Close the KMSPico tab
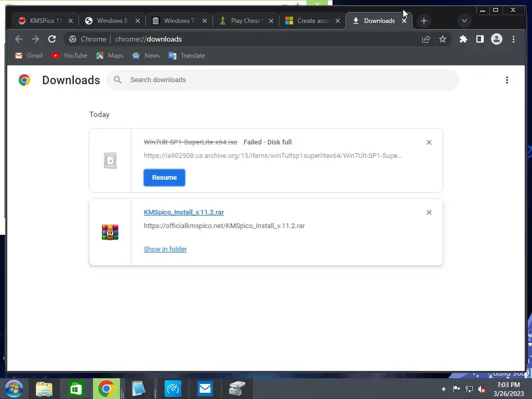532x399 pixels. pyautogui.click(x=71, y=21)
